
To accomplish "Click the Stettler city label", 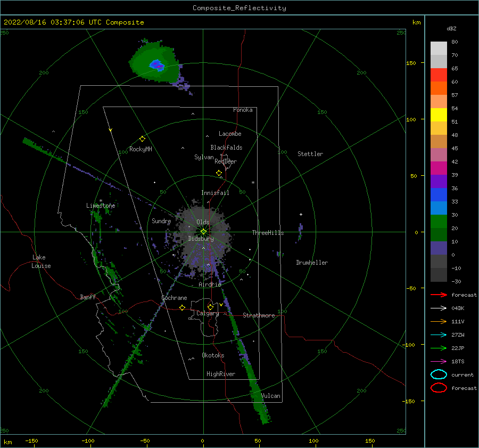I will point(310,154).
